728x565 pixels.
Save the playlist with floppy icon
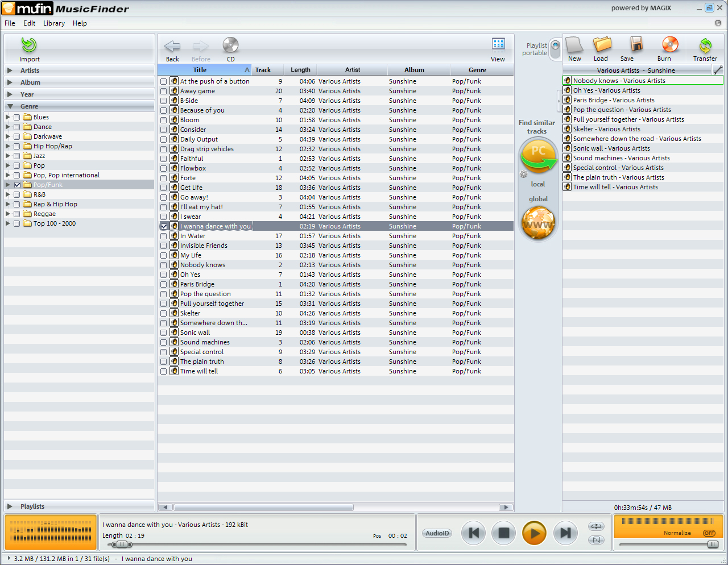[x=636, y=45]
